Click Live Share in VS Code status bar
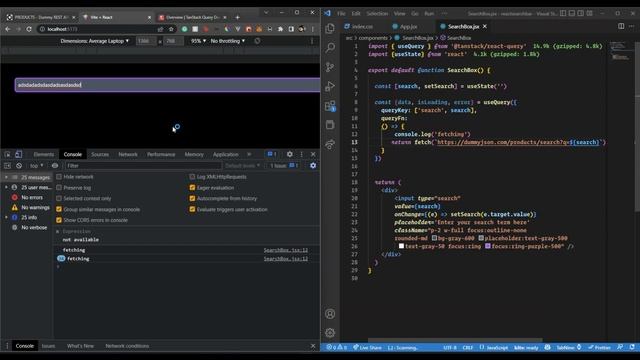Screen dimensions: 640x360 coord(367,348)
